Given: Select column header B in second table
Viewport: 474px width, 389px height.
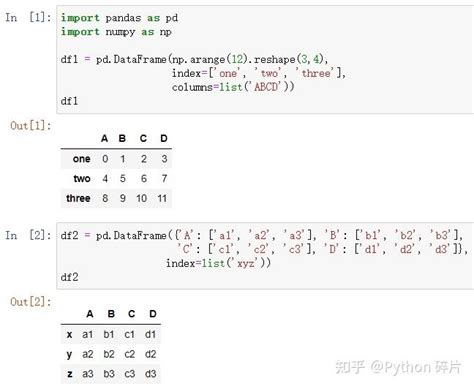Looking at the screenshot, I should 111,314.
